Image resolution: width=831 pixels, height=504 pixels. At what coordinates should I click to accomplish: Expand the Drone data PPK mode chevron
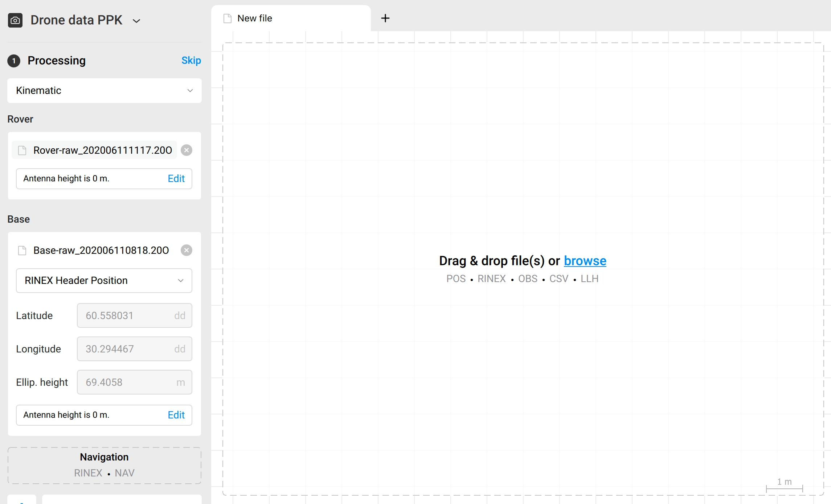point(136,21)
